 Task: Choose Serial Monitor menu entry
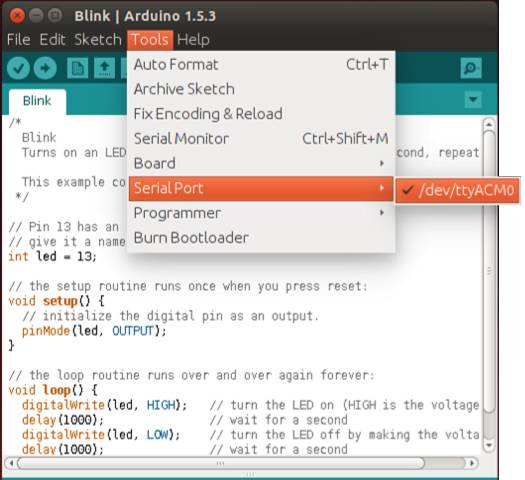tap(261, 139)
